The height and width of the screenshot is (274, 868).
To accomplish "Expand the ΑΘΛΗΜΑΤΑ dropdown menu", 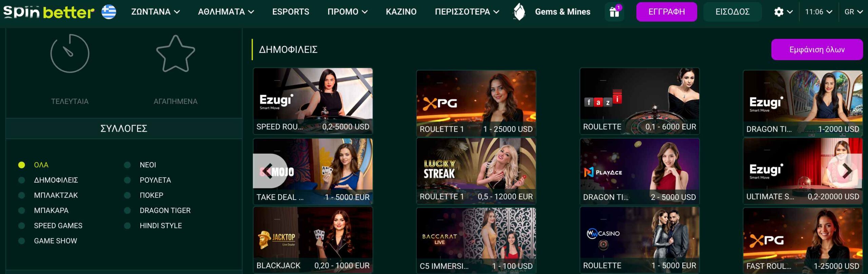I will click(x=226, y=12).
